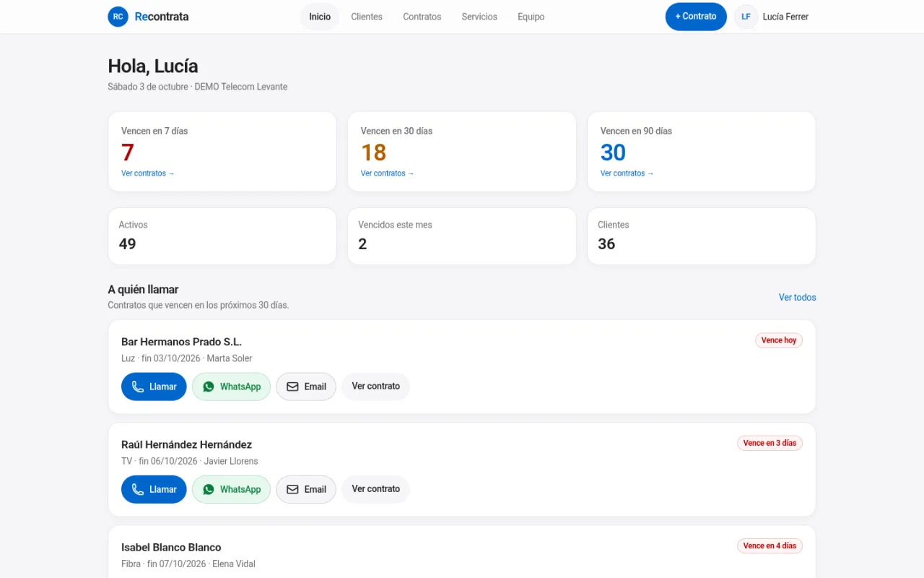Open the Servicios page
The height and width of the screenshot is (578, 924).
tap(479, 17)
